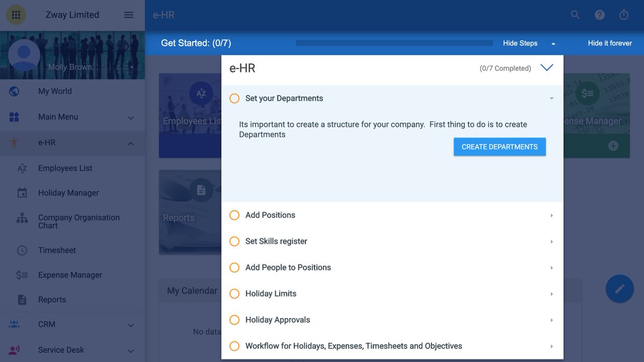The height and width of the screenshot is (362, 644).
Task: Mark the Add Positions step circle
Action: (x=235, y=215)
